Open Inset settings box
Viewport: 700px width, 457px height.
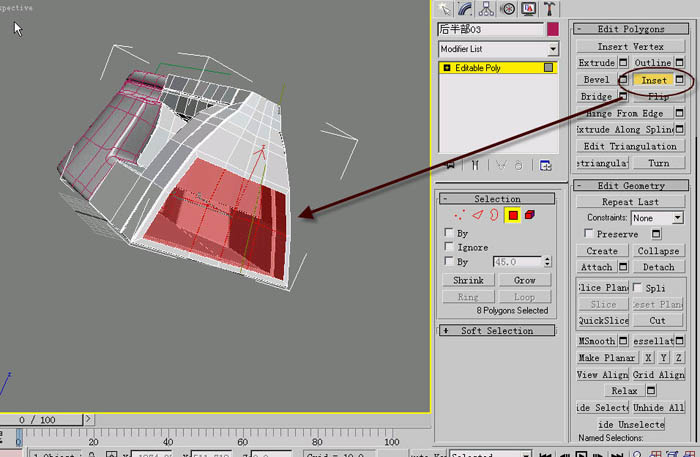click(x=679, y=80)
